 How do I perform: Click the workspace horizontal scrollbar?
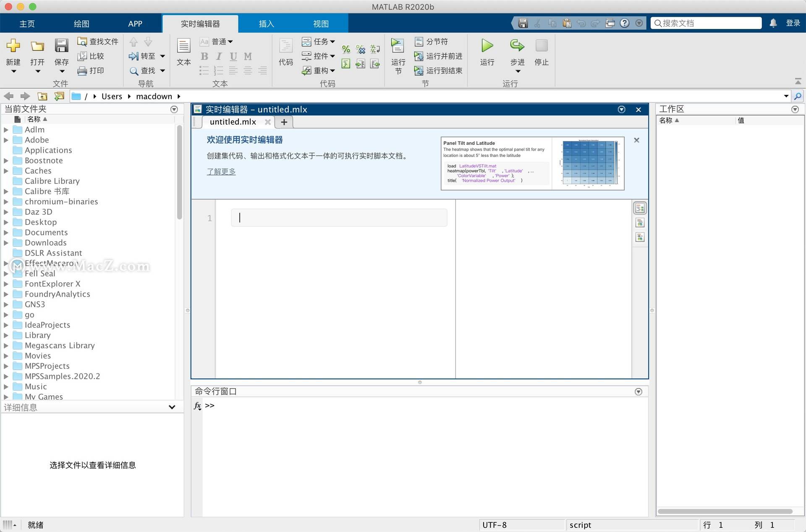point(725,511)
